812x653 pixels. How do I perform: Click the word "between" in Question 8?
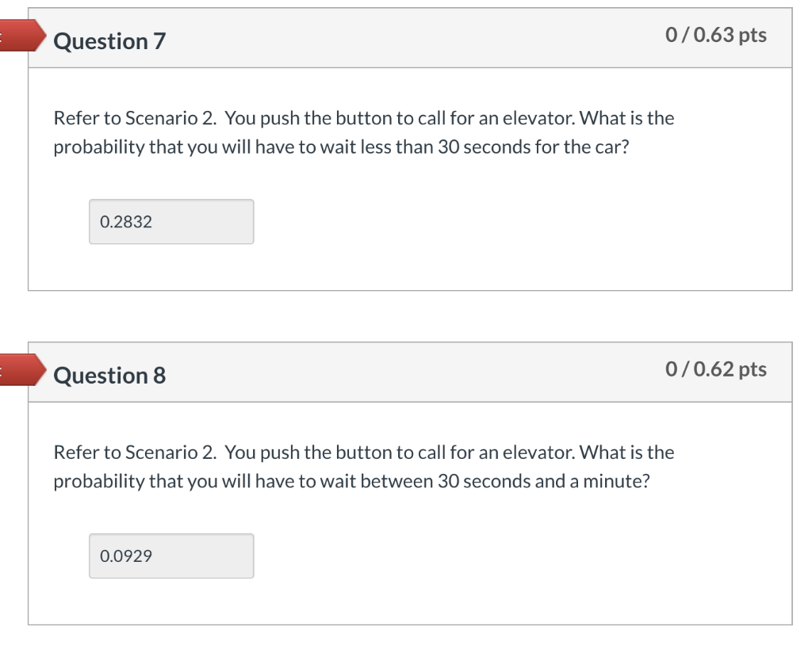[396, 483]
